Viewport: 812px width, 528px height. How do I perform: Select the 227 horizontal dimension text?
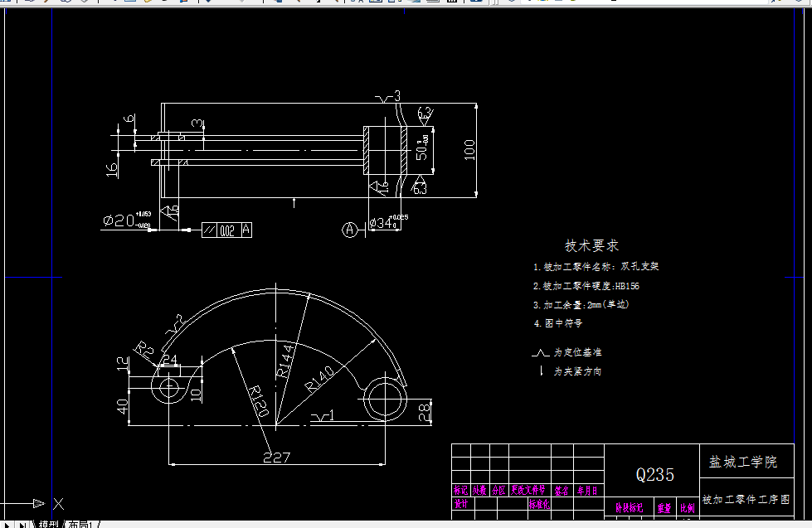coord(276,457)
